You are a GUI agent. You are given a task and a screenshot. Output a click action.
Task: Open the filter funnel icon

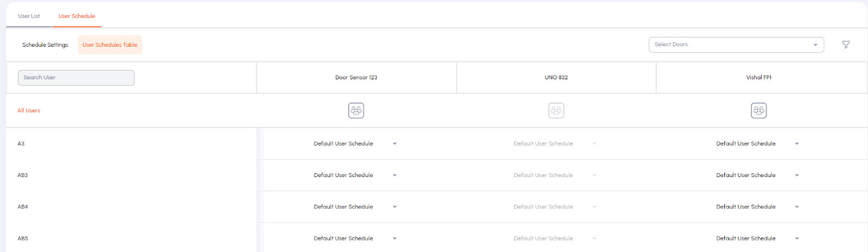pos(845,45)
